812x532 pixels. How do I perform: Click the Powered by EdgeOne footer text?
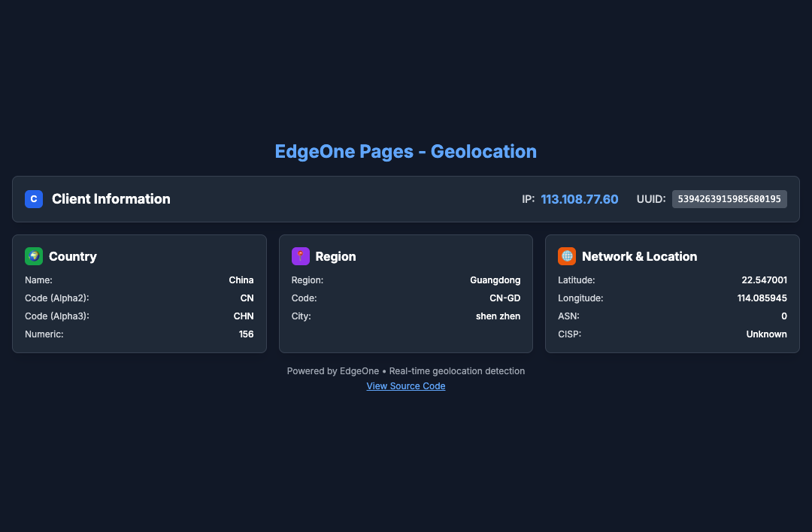click(406, 371)
